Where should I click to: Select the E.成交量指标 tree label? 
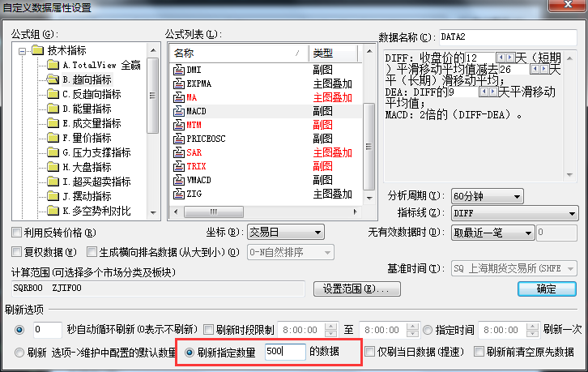point(92,123)
